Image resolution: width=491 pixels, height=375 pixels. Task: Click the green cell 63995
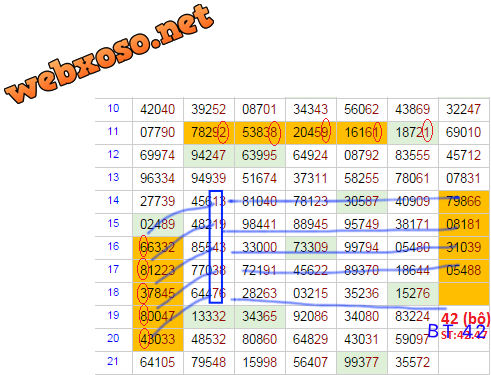260,156
